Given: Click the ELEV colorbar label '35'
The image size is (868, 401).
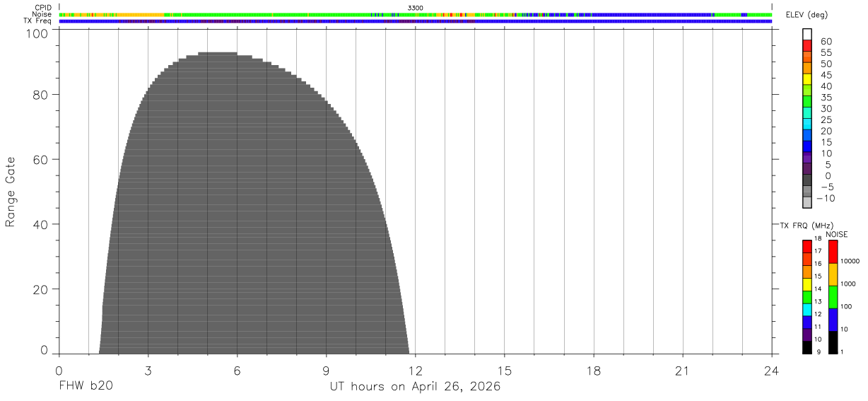Looking at the screenshot, I should tap(826, 98).
